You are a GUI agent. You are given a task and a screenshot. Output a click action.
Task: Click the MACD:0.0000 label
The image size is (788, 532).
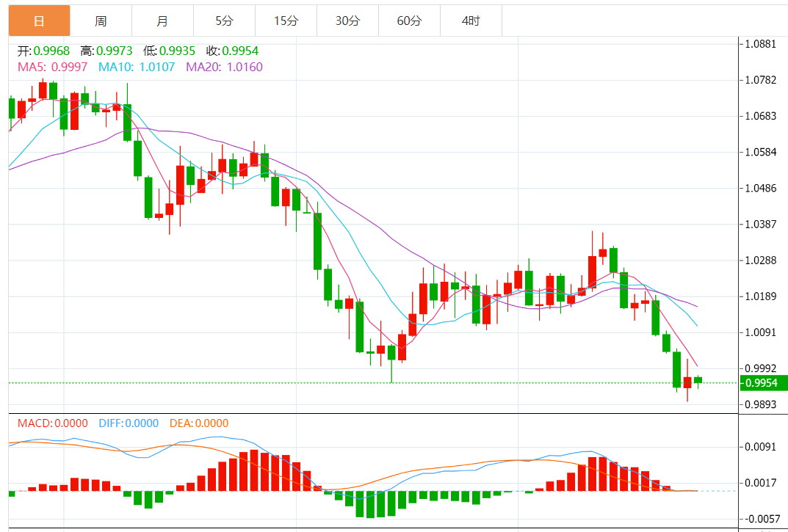pos(53,423)
